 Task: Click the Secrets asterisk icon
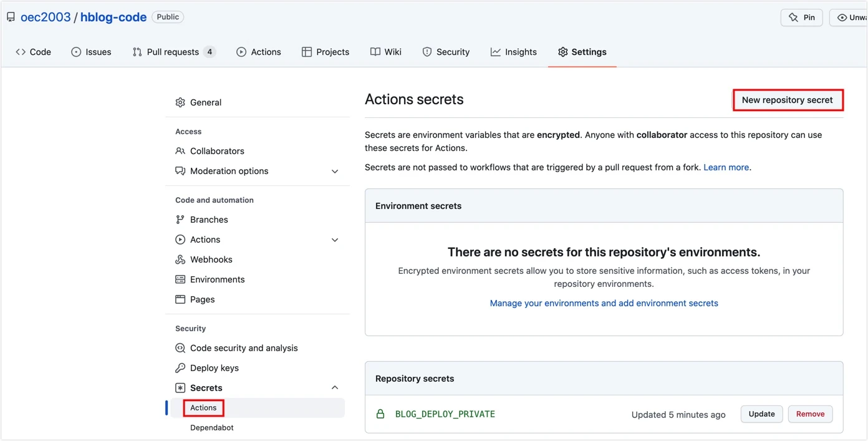pos(180,388)
